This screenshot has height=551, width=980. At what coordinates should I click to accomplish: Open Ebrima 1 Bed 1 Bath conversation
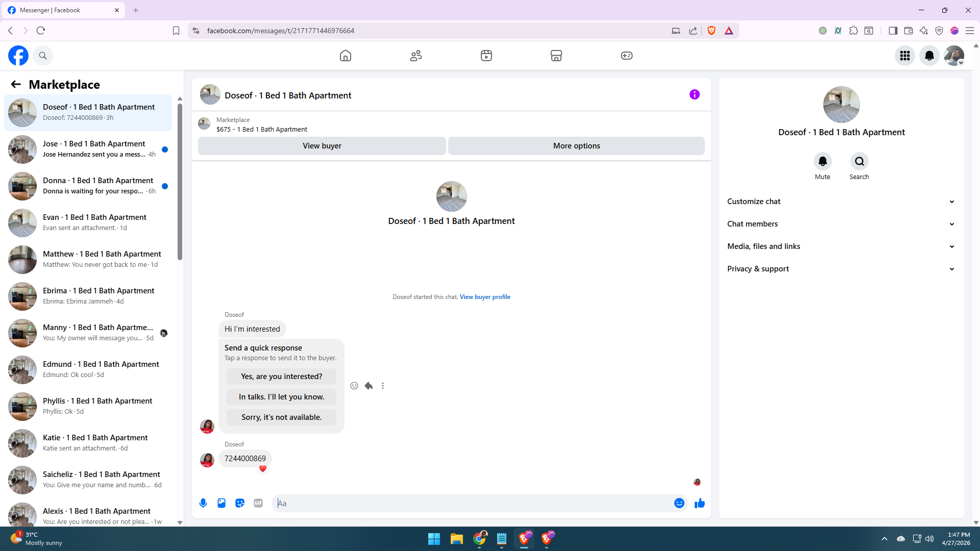88,296
